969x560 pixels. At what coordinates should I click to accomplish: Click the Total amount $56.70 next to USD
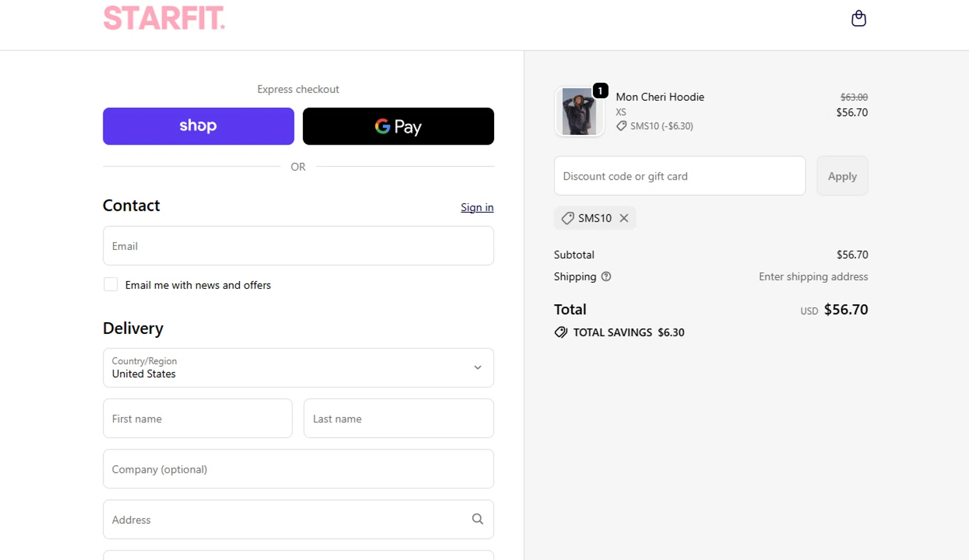coord(846,309)
